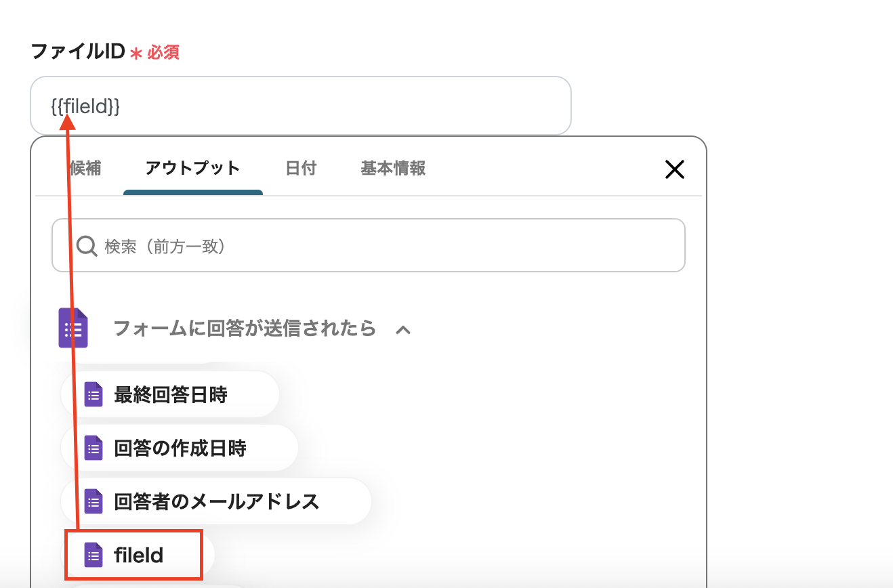Click the search magnifier icon
Image resolution: width=893 pixels, height=588 pixels.
tap(87, 245)
